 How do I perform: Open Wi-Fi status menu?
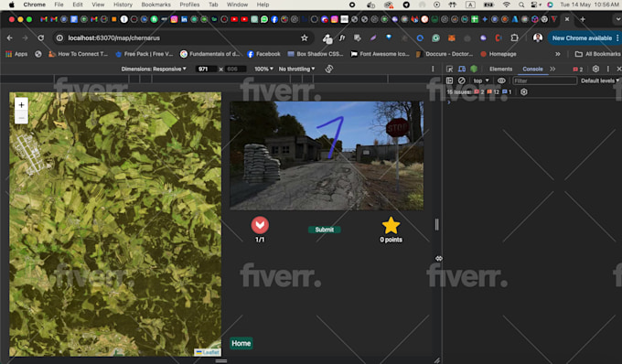coord(506,5)
